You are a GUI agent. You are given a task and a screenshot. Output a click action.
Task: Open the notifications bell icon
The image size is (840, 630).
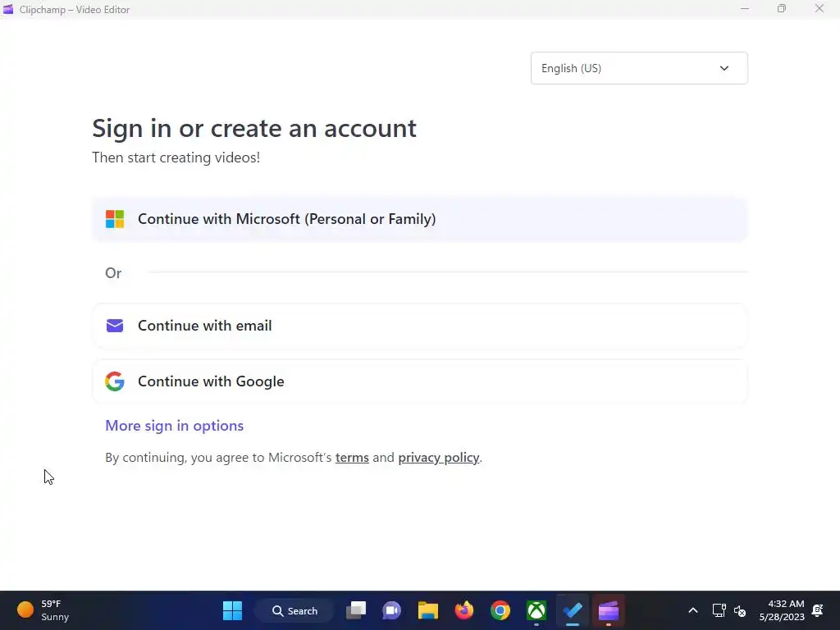[x=818, y=610]
